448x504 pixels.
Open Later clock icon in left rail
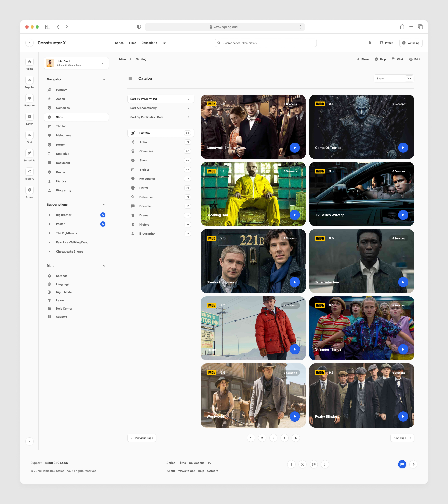[x=30, y=117]
